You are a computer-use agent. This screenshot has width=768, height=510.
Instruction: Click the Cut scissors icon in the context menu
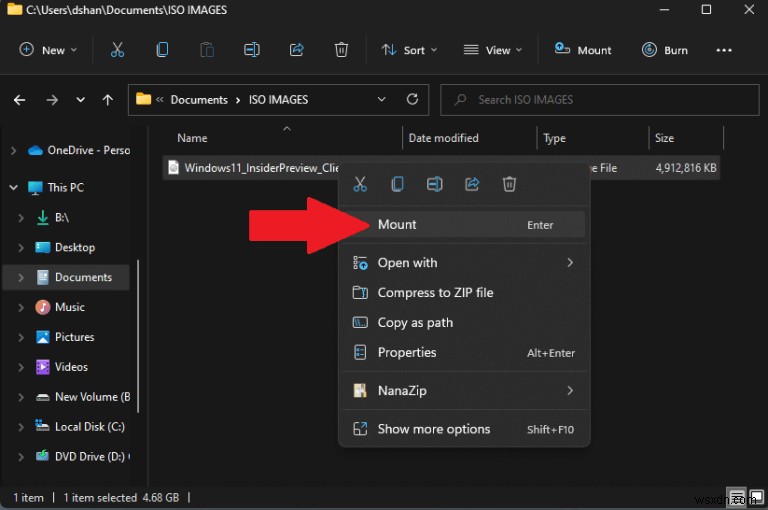[360, 184]
